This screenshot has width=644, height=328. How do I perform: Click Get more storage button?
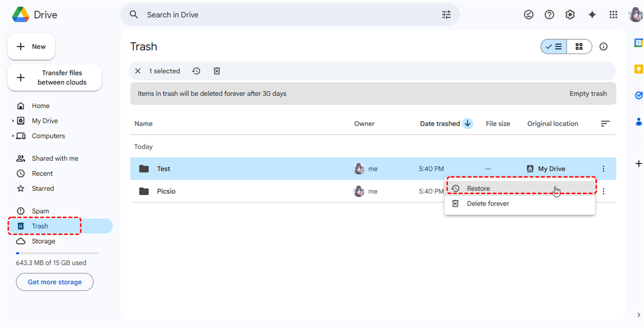55,282
